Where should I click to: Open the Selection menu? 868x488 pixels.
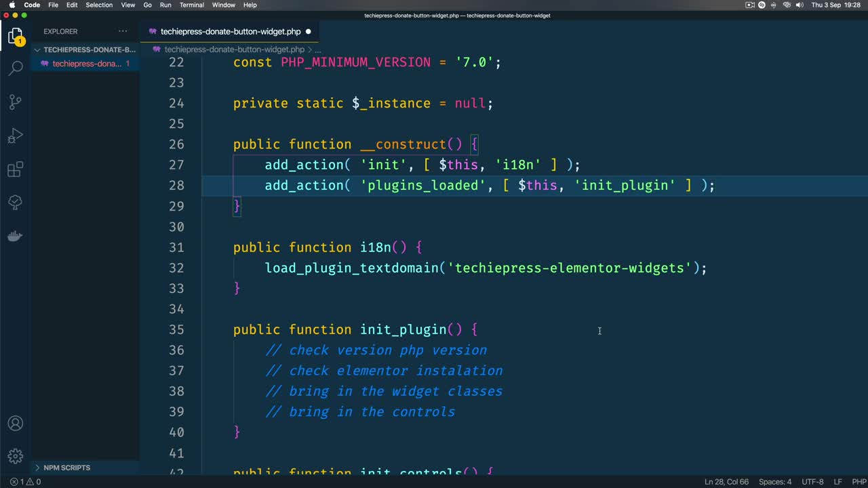tap(99, 5)
